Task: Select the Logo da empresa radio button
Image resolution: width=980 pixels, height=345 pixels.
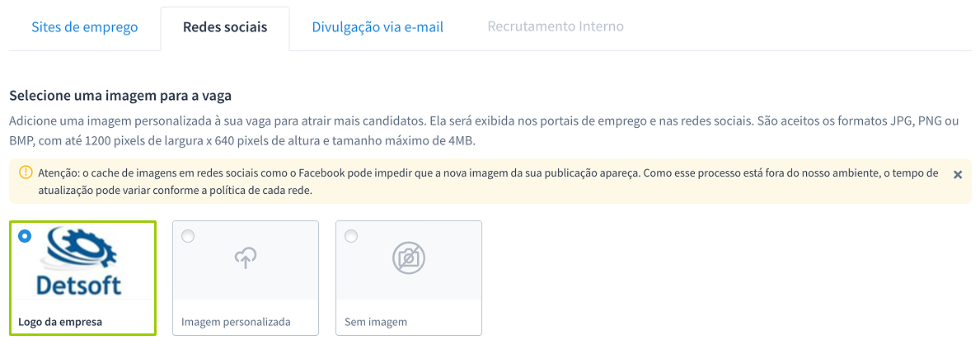Action: [x=25, y=236]
